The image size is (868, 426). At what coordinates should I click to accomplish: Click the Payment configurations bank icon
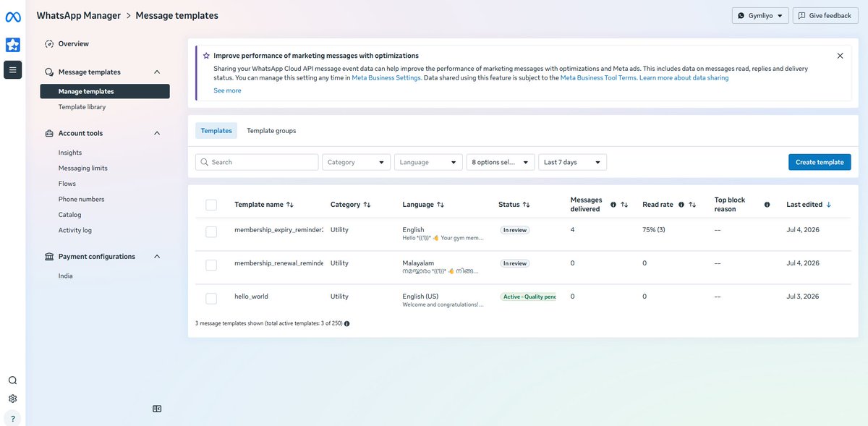pos(49,257)
